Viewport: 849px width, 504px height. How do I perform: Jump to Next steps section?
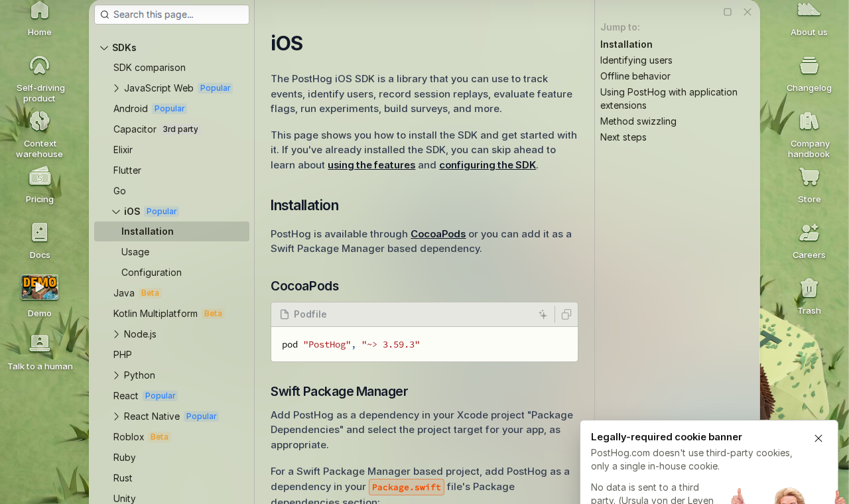click(623, 137)
